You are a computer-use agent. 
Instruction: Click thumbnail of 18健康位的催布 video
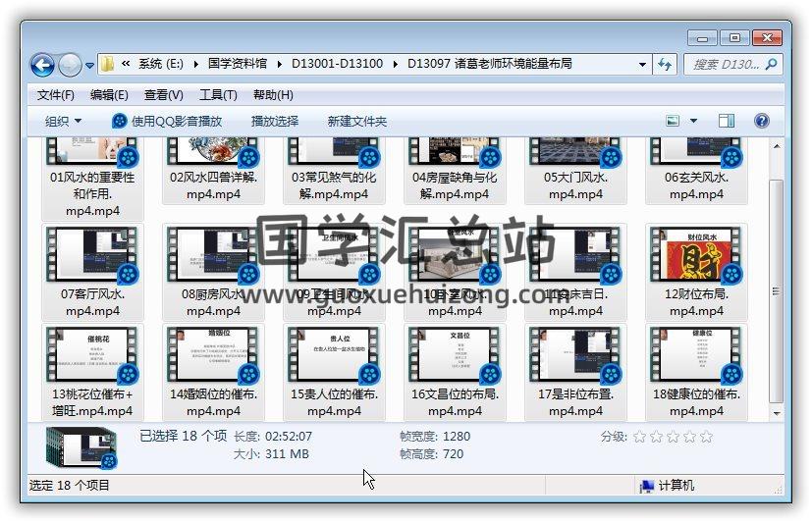point(695,355)
